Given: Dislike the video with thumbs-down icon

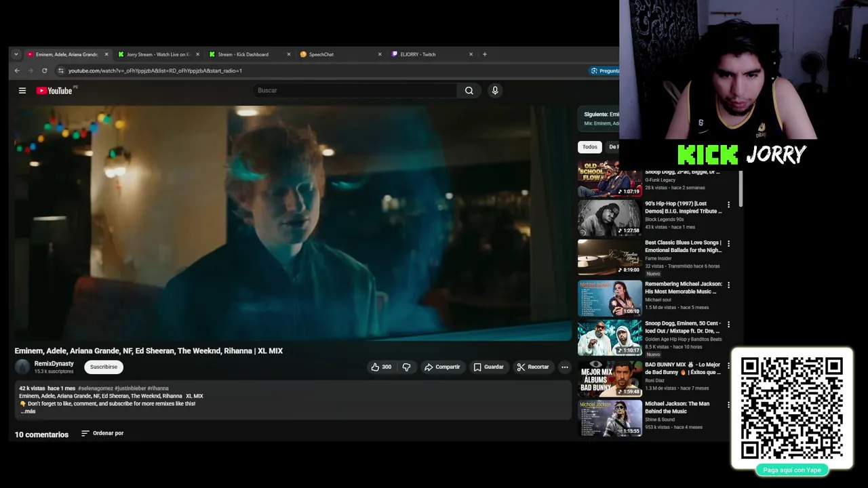Looking at the screenshot, I should click(x=406, y=367).
